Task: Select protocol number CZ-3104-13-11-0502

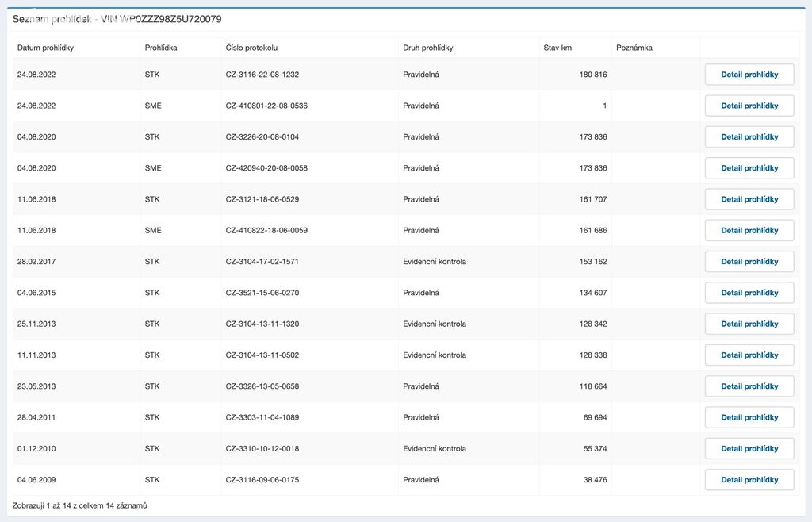Action: (262, 355)
